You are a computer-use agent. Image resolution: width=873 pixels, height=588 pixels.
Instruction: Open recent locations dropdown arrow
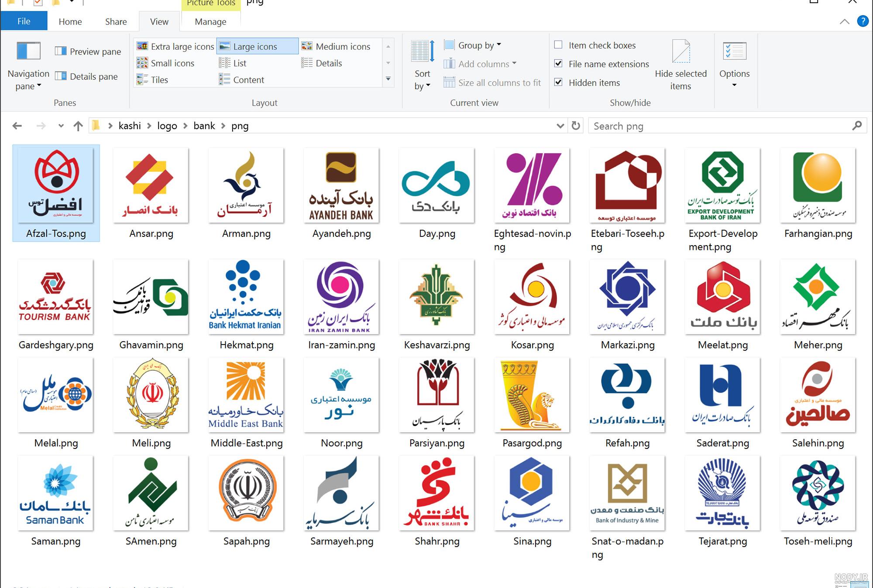click(x=61, y=126)
